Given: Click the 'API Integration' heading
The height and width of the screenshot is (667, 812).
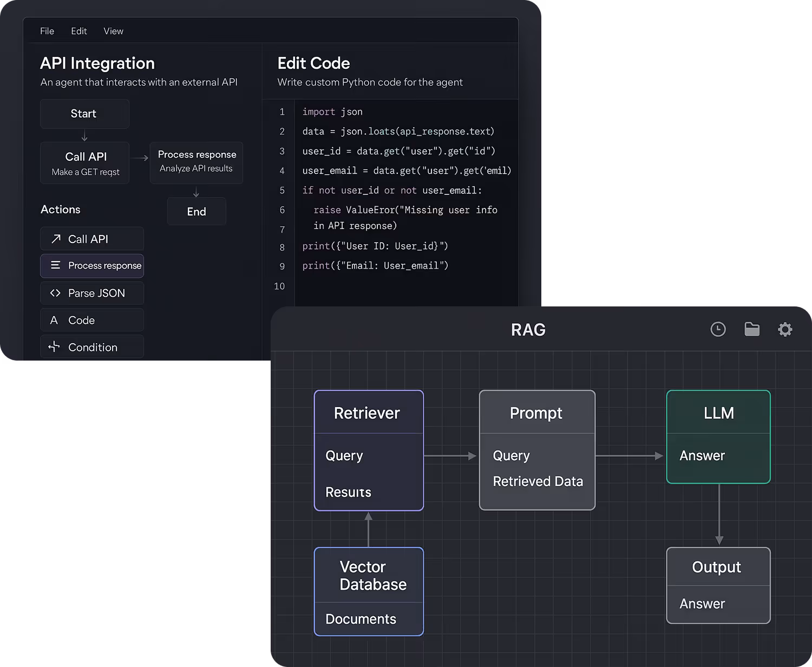Looking at the screenshot, I should pos(97,63).
